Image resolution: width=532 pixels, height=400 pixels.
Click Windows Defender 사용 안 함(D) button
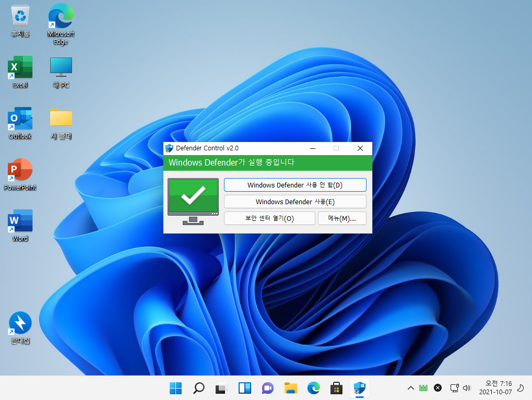point(295,185)
